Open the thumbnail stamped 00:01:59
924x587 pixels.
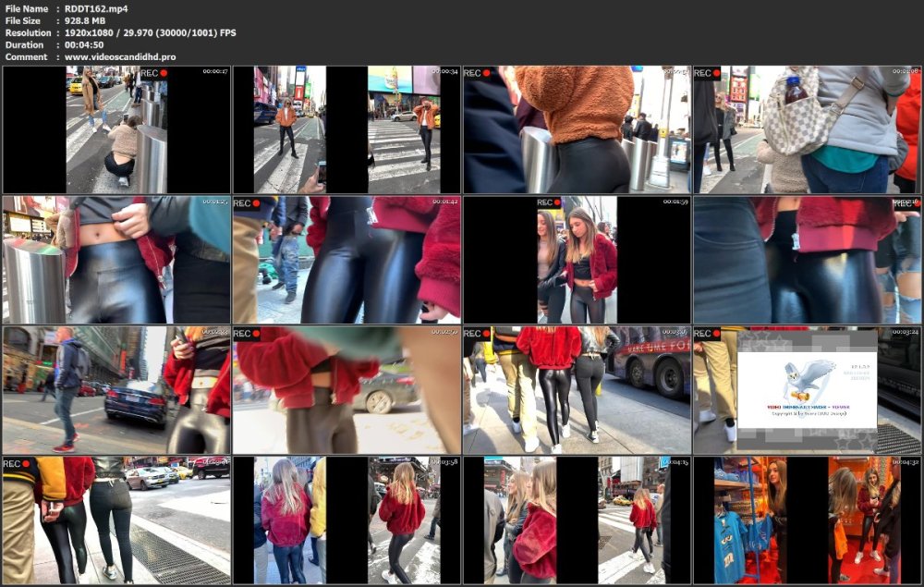pos(577,260)
